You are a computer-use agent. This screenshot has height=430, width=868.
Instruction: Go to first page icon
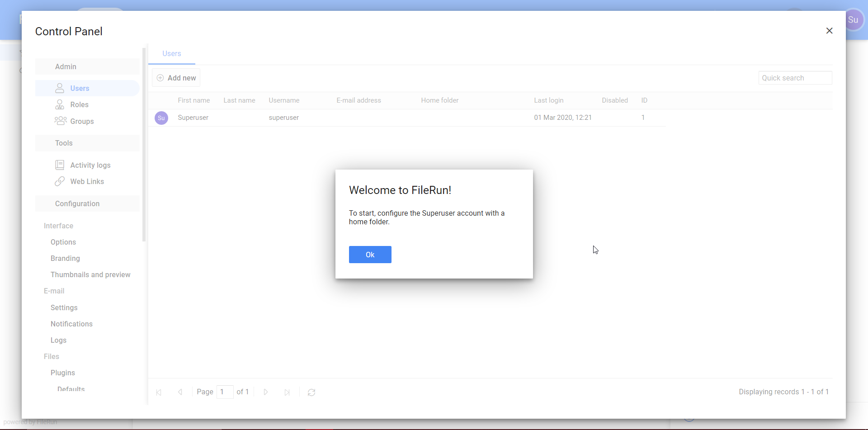pyautogui.click(x=159, y=392)
